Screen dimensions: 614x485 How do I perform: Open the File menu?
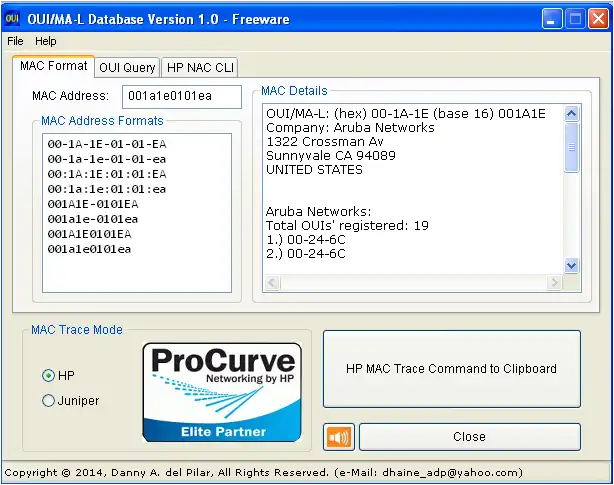tap(15, 41)
